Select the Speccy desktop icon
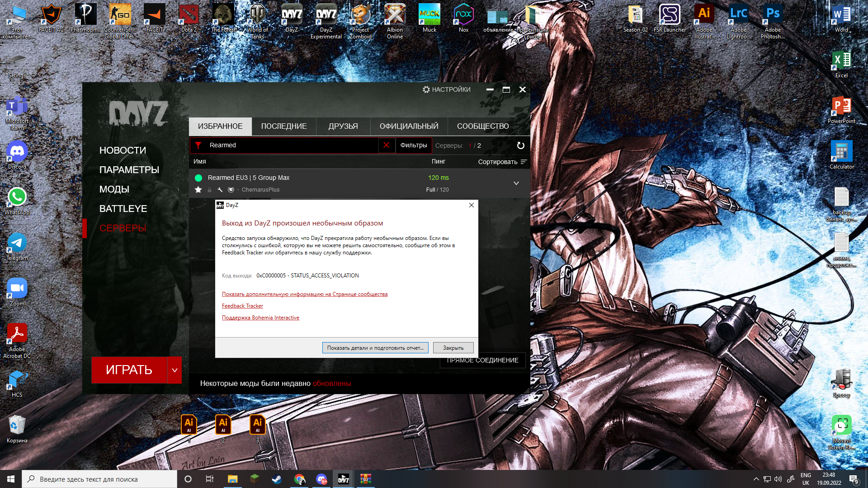868x488 pixels. tap(841, 383)
